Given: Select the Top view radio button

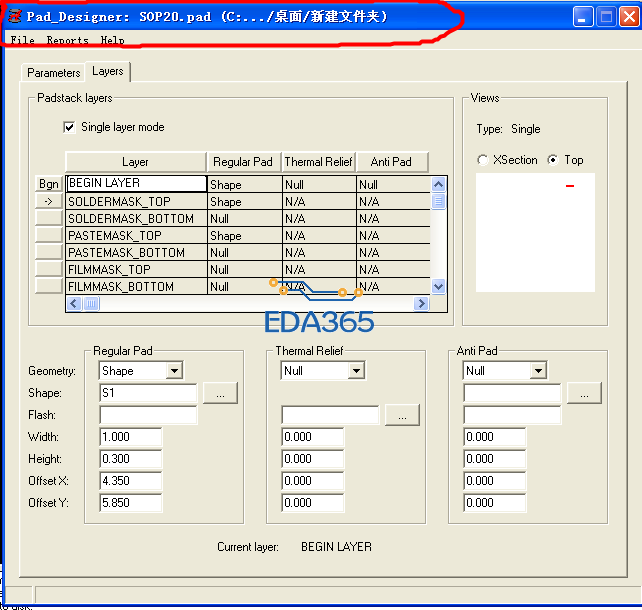Looking at the screenshot, I should [553, 160].
